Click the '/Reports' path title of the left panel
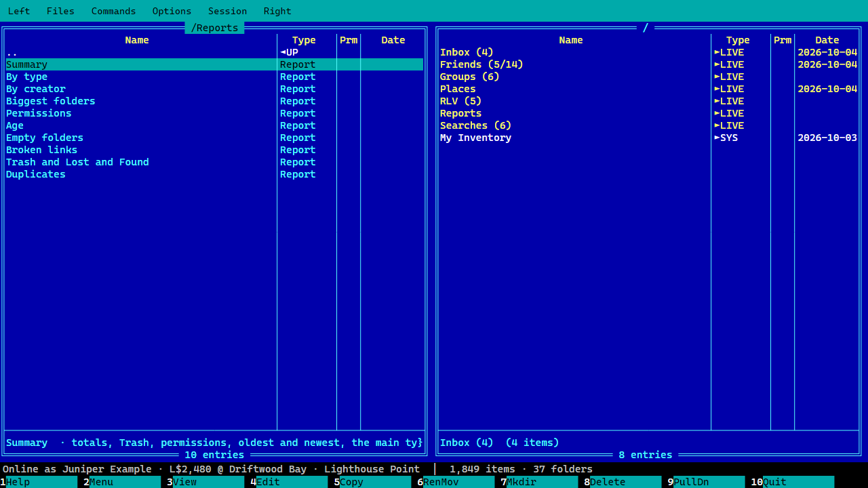The image size is (868, 488). point(214,28)
